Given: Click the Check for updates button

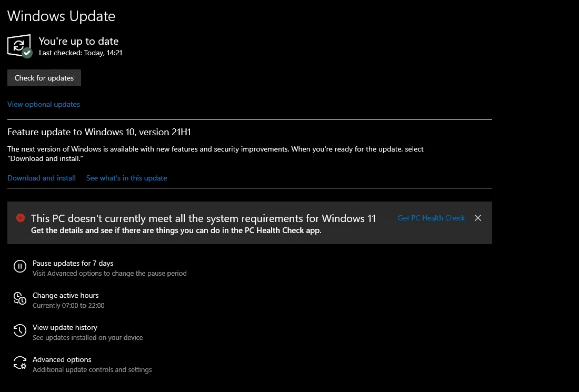Looking at the screenshot, I should tap(44, 78).
